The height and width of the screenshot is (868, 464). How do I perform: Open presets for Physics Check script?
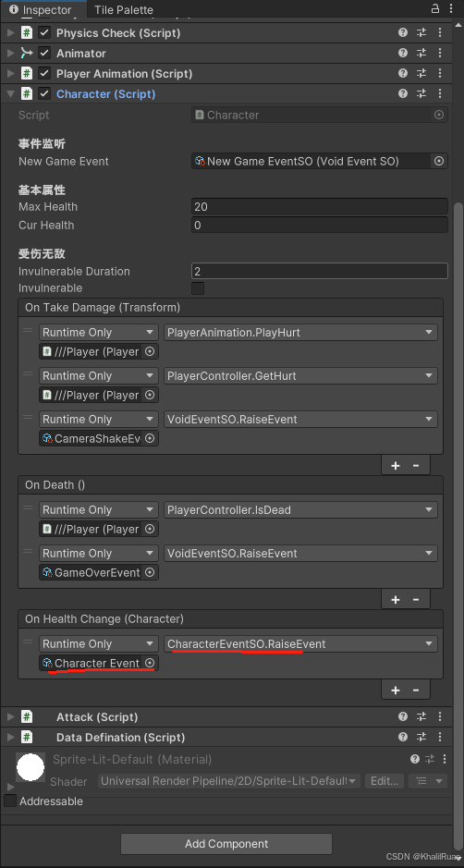coord(421,33)
